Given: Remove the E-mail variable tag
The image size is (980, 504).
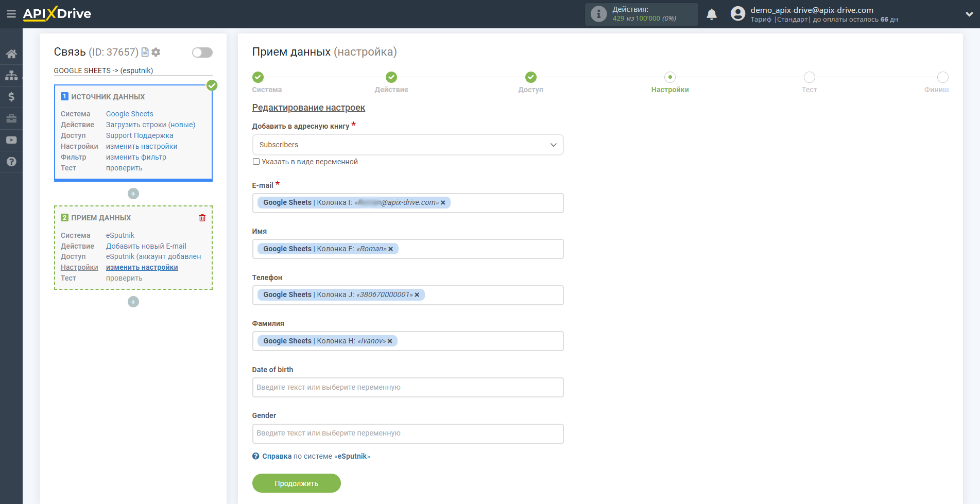Looking at the screenshot, I should click(443, 203).
